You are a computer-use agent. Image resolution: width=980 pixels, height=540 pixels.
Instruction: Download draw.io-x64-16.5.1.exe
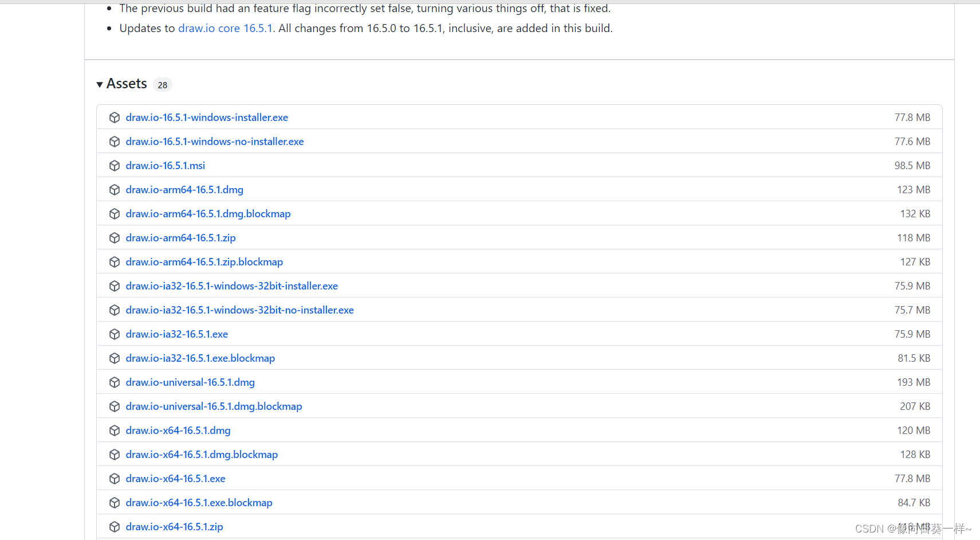pyautogui.click(x=176, y=479)
